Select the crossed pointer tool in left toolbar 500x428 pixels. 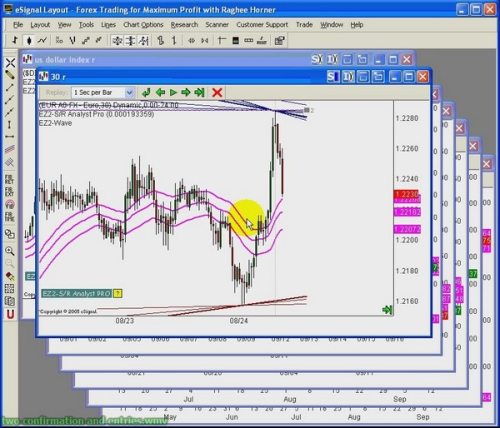coord(10,62)
